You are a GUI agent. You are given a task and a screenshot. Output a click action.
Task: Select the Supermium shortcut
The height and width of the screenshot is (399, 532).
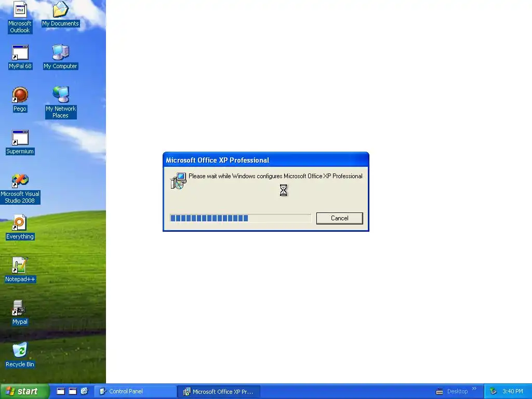pyautogui.click(x=20, y=142)
